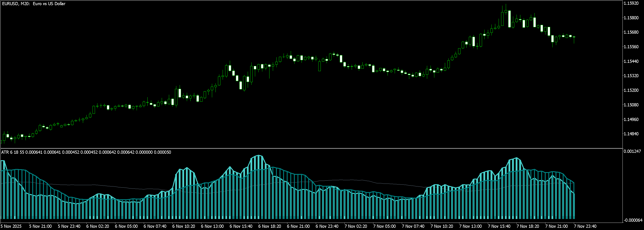This screenshot has height=230, width=644.
Task: Select the 6 Nov 13:00 time axis label
Action: tap(213, 226)
